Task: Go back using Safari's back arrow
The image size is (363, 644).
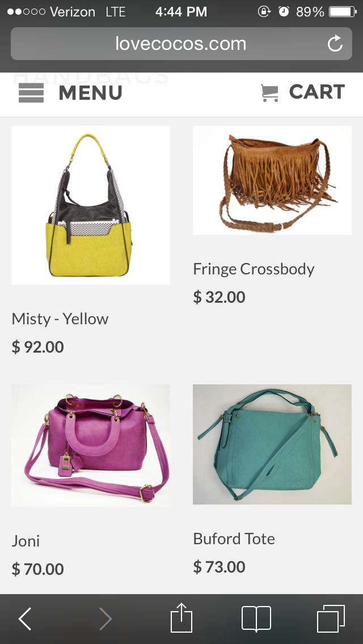Action: point(25,618)
